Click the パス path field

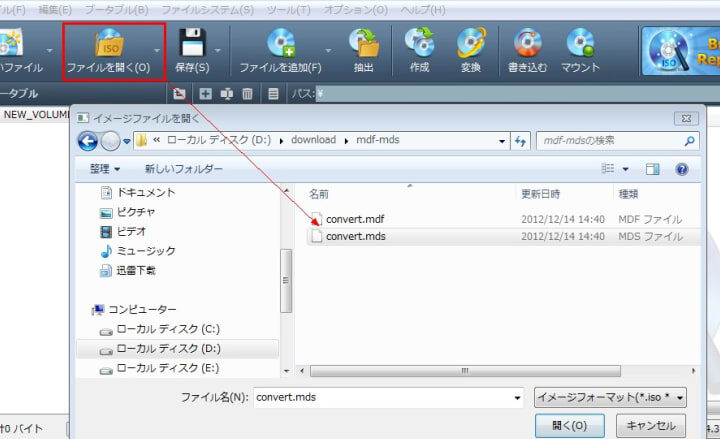518,94
